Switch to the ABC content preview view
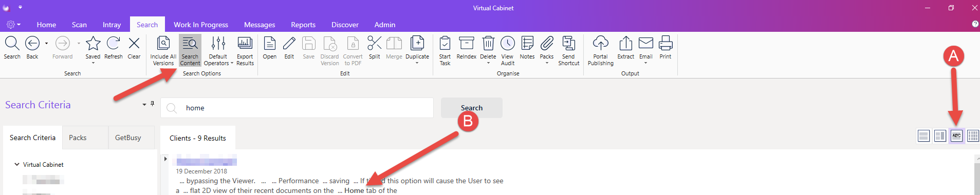The width and height of the screenshot is (980, 195). 956,135
